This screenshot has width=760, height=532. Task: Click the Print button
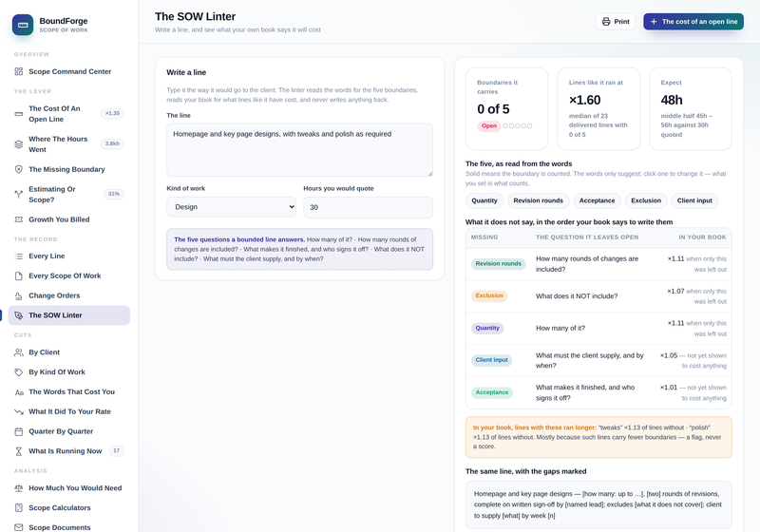pyautogui.click(x=615, y=21)
